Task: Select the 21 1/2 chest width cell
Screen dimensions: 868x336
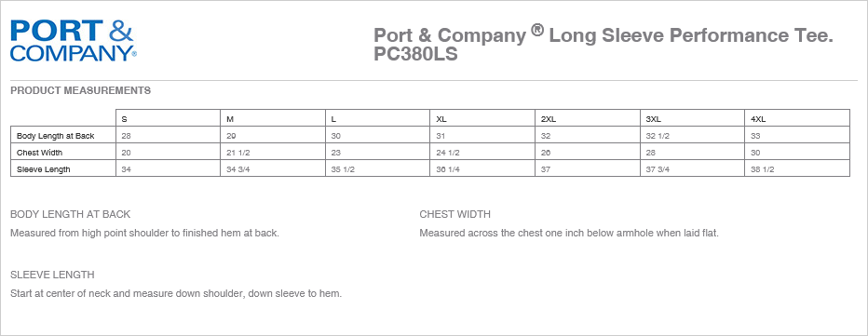Action: pos(273,153)
